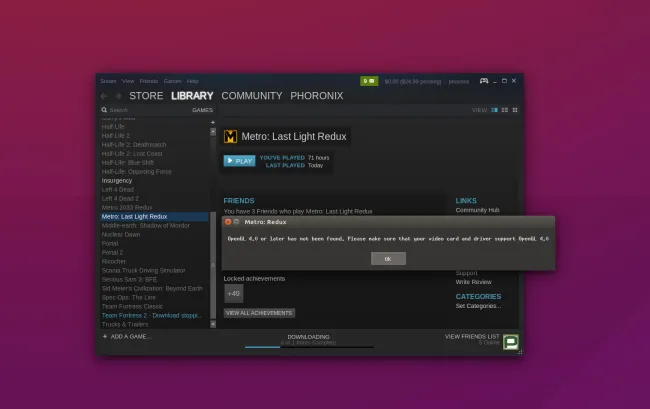Viewport: 650px width, 409px height.
Task: Click the plus icon beside Add a Game
Action: pos(105,336)
